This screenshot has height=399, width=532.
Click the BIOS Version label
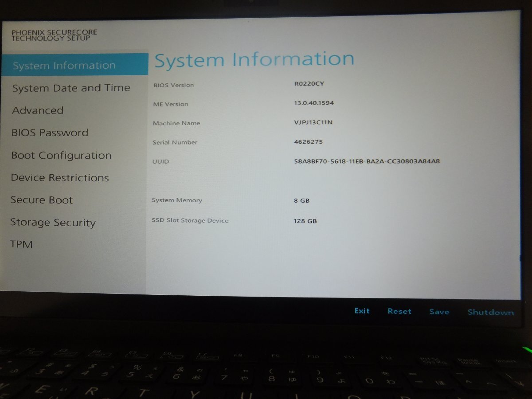174,85
